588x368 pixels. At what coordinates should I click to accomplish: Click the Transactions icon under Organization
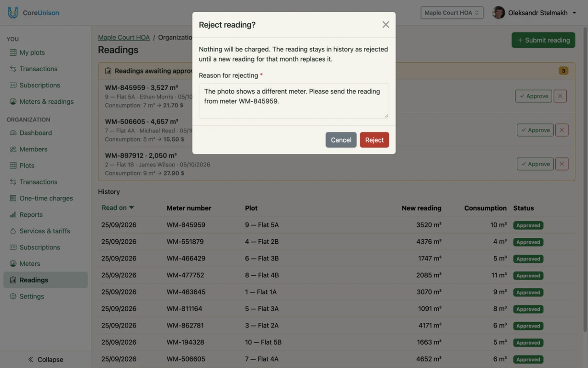pos(13,182)
